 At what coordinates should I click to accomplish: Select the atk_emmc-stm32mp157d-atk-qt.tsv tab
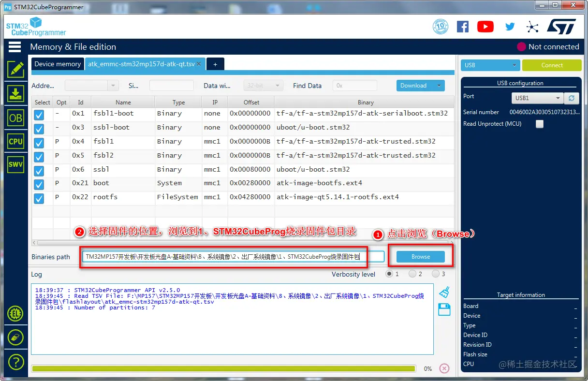tap(141, 64)
